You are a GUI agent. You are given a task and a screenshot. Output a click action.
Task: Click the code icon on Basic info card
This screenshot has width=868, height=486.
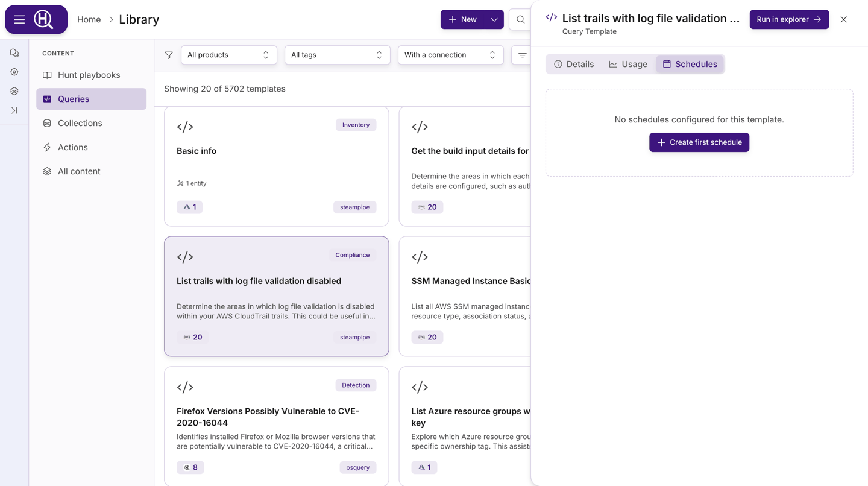[185, 127]
